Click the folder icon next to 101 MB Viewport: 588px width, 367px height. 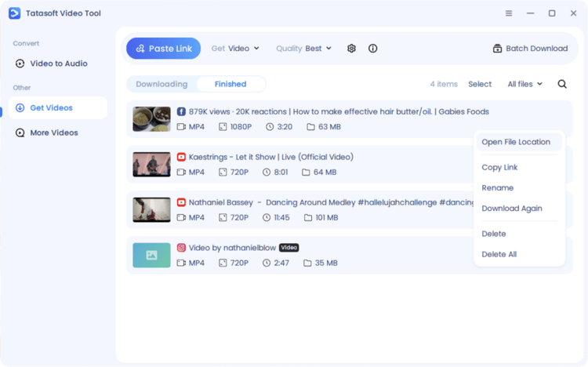308,218
